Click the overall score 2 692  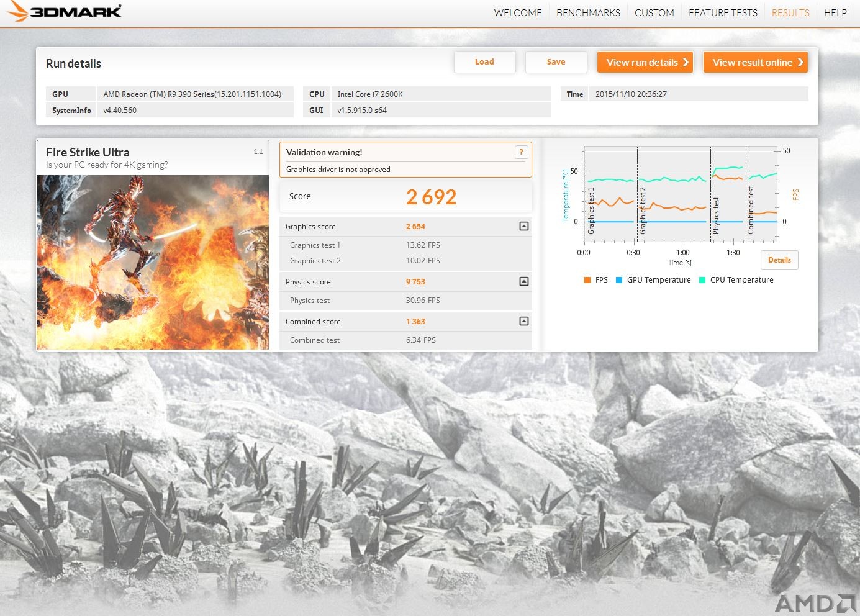click(432, 197)
